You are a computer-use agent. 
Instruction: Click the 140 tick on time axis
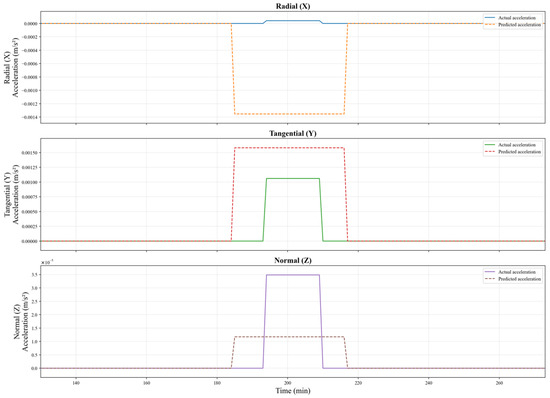(76, 383)
